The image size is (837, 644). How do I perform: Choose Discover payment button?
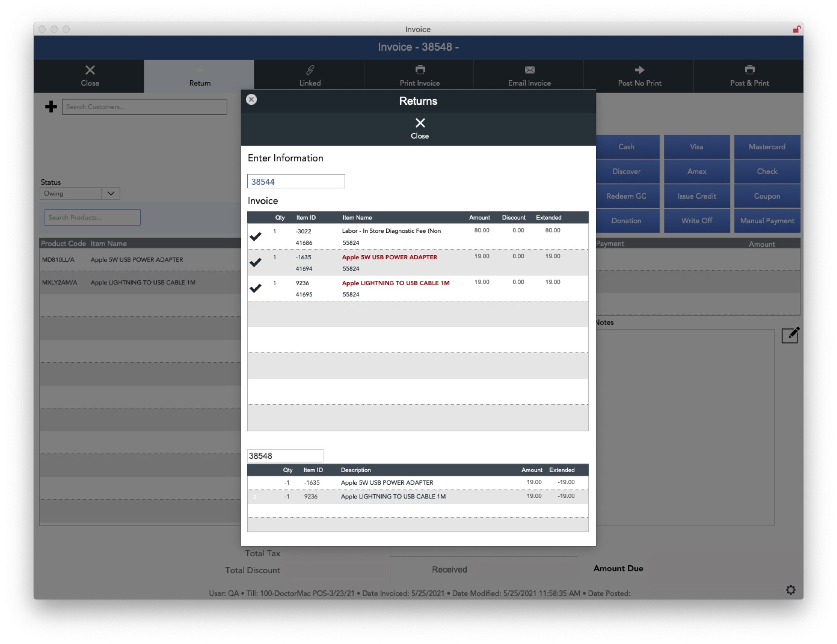pos(626,171)
